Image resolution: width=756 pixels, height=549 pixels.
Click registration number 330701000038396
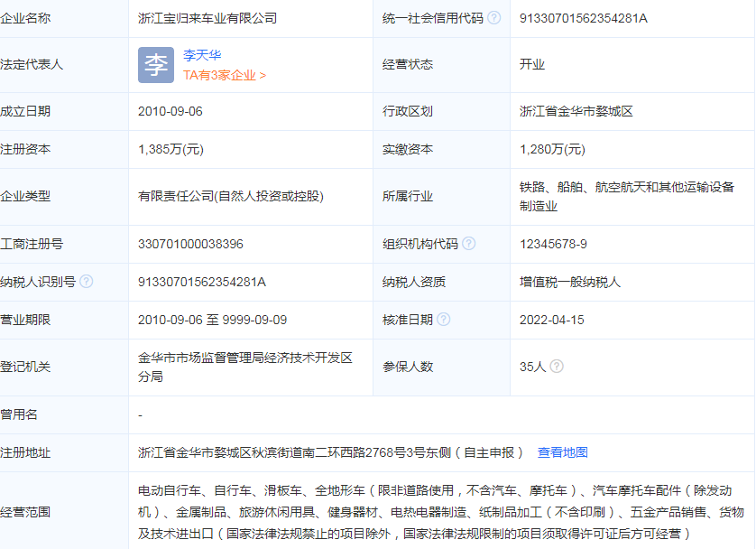[x=190, y=244]
